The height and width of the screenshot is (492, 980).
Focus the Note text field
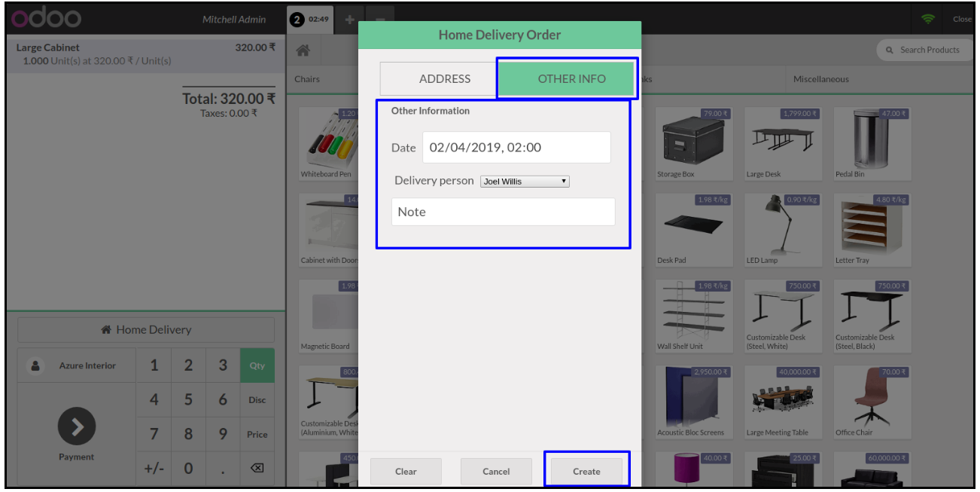coord(503,212)
